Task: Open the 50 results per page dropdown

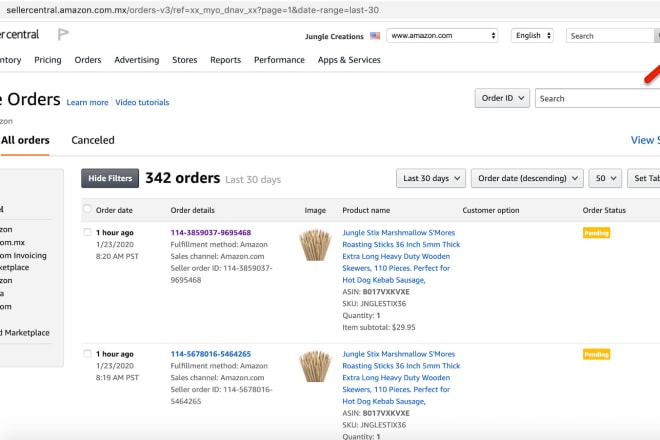Action: coord(605,179)
